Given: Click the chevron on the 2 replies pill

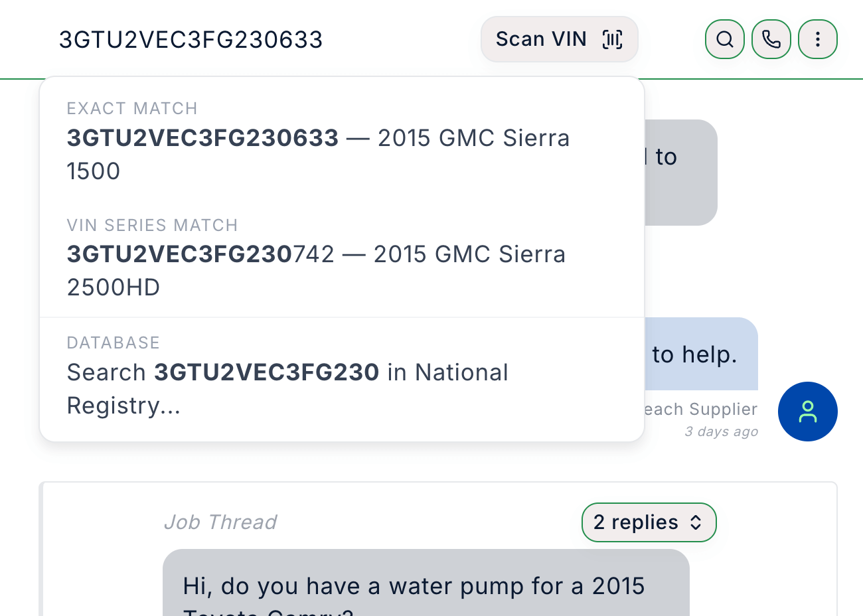Looking at the screenshot, I should coord(696,522).
